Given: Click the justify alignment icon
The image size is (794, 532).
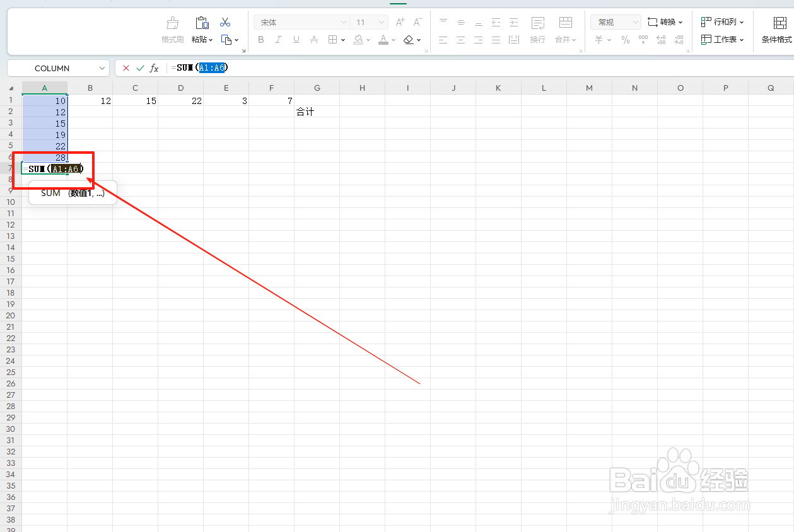Looking at the screenshot, I should pos(496,40).
